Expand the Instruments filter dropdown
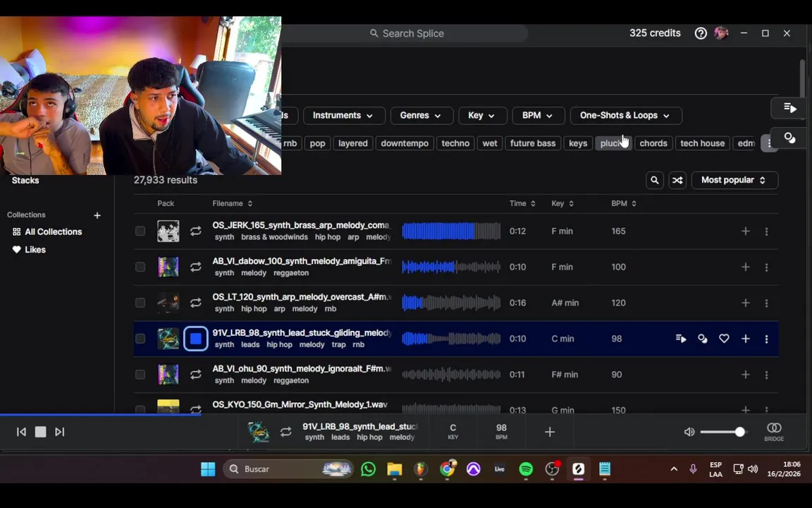The height and width of the screenshot is (508, 812). [344, 116]
